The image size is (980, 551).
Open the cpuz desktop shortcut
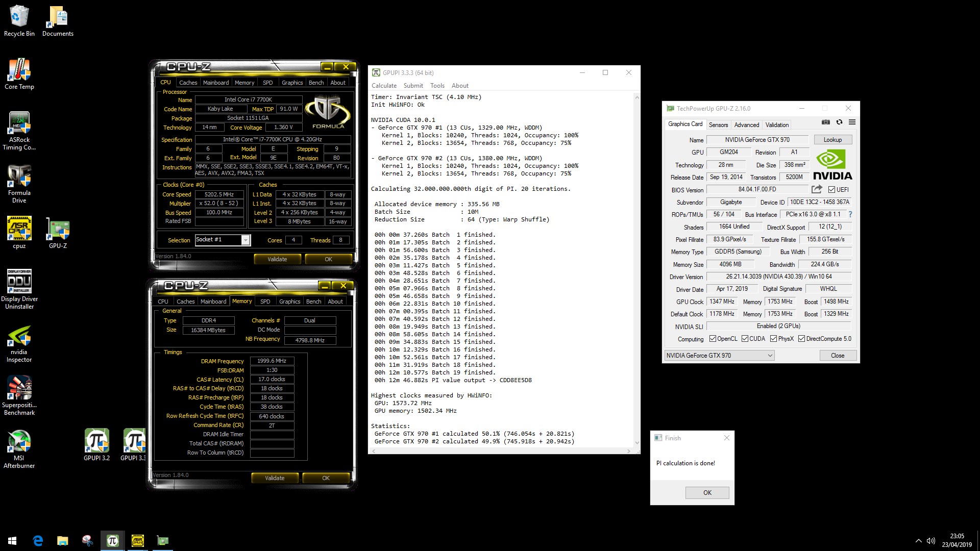pos(19,234)
